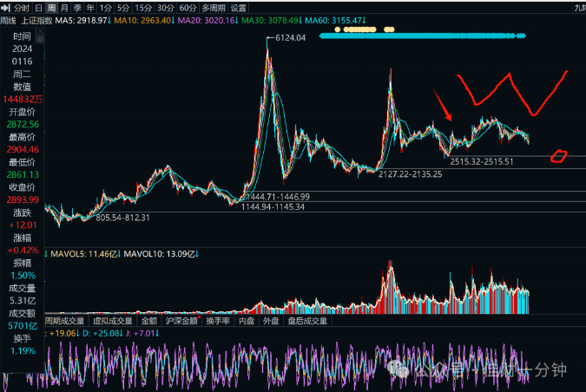Choose the 15分 period button
586x392 pixels.
[x=143, y=8]
